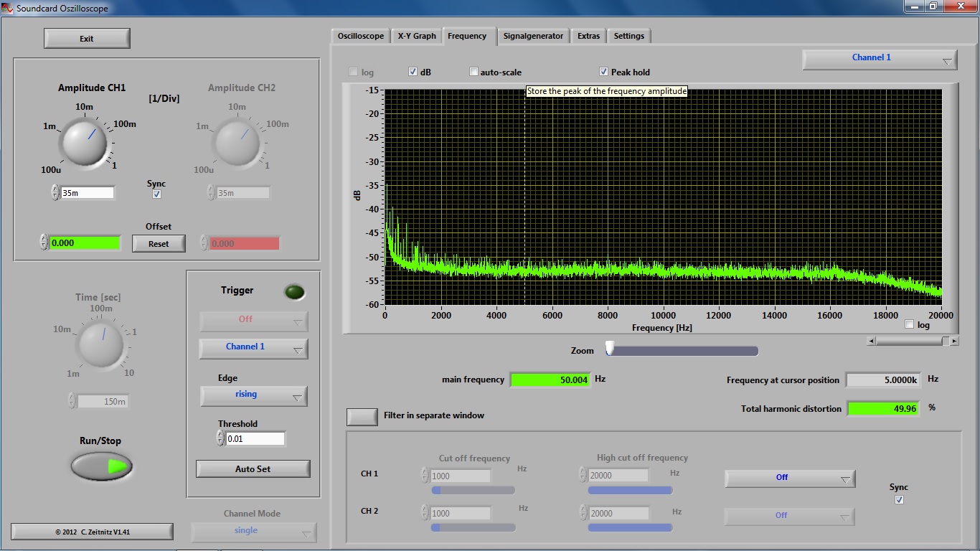980x551 pixels.
Task: Click the trigger status LED indicator
Action: pyautogui.click(x=294, y=292)
